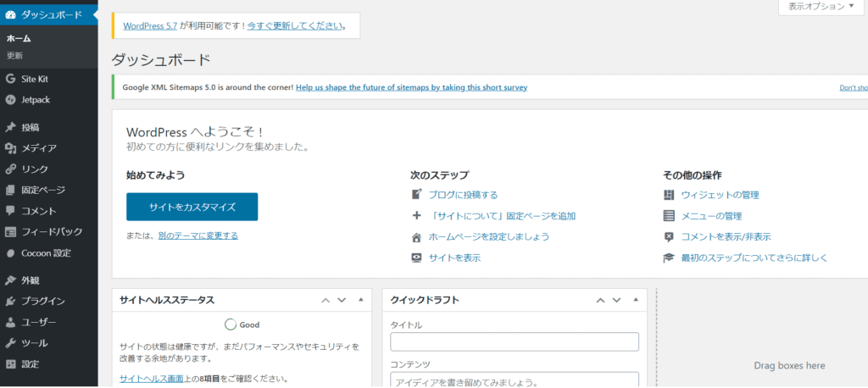Viewport: 868px width, 388px height.
Task: Click the user icon beside ユーザー
Action: (x=10, y=322)
